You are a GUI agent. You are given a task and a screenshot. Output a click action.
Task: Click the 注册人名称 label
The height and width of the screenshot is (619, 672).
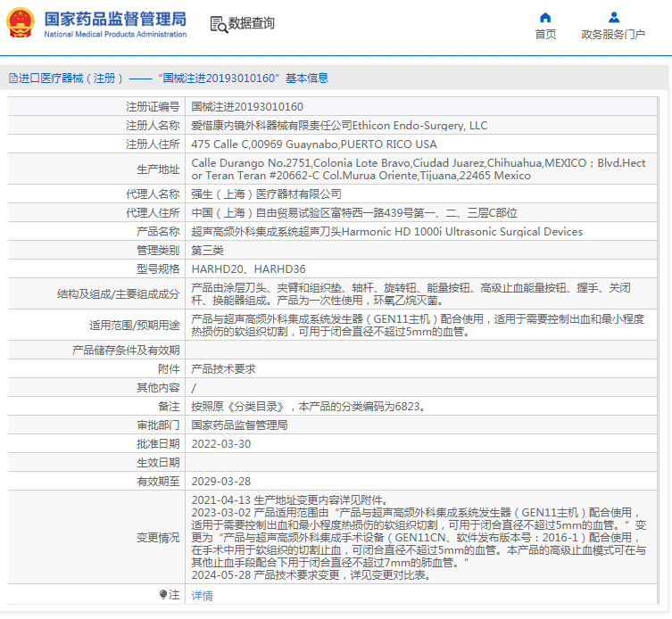[153, 126]
